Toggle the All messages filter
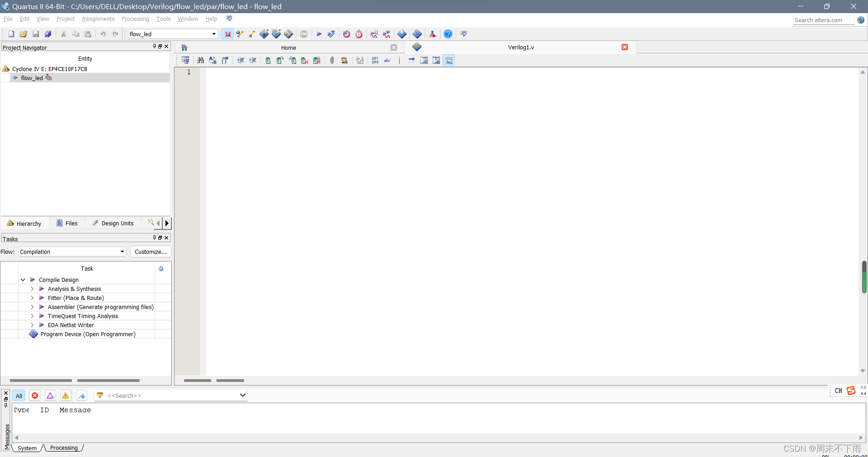 tap(19, 396)
